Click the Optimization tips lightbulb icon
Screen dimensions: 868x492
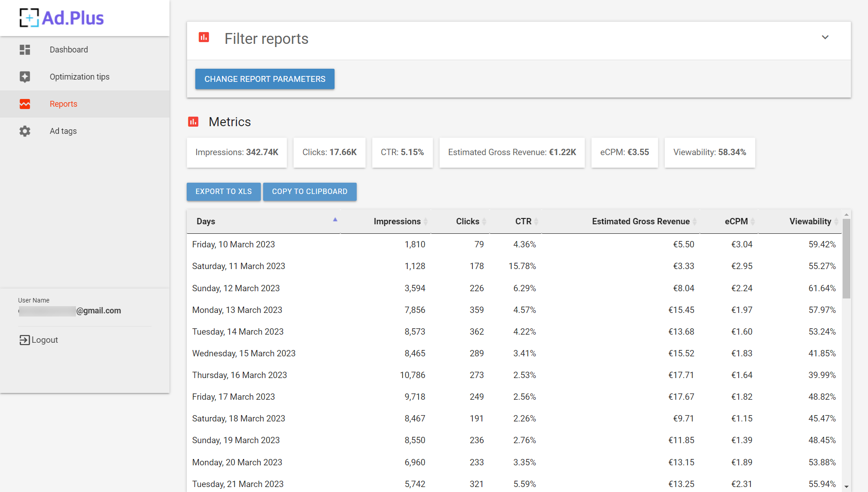(x=25, y=77)
